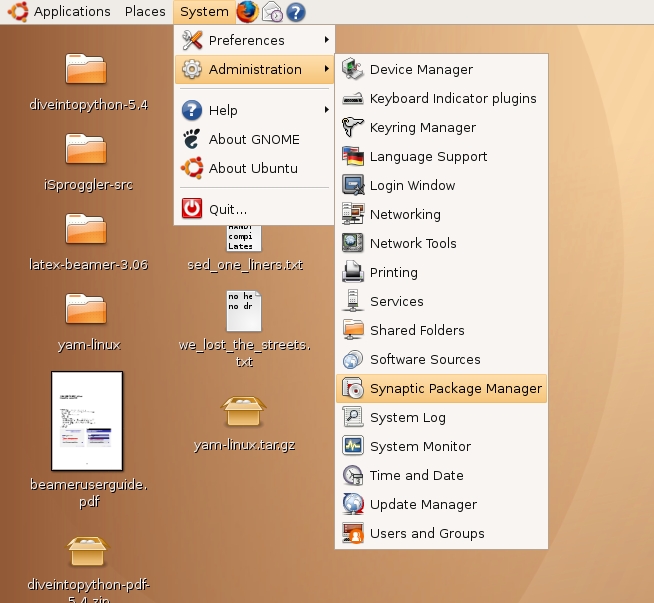Screen dimensions: 654x603
Task: Open Software Sources
Action: (x=441, y=359)
